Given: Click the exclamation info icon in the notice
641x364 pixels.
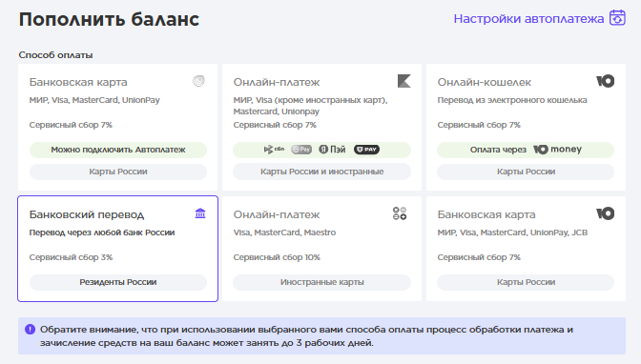Looking at the screenshot, I should [30, 330].
